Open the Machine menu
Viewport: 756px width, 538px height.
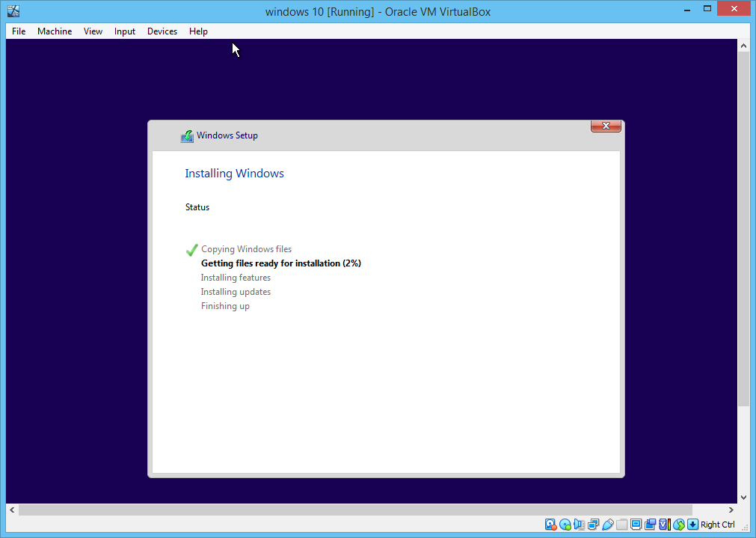pos(55,31)
